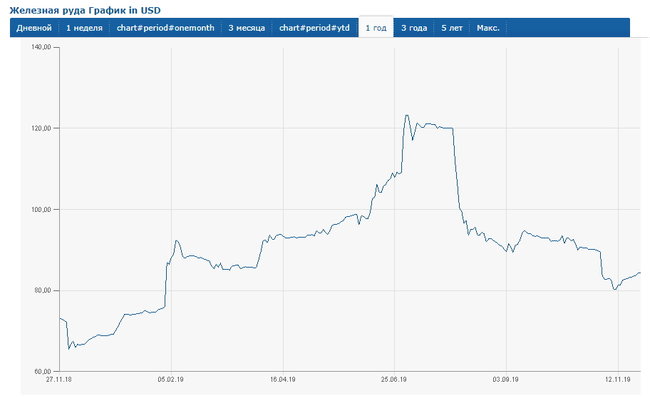The width and height of the screenshot is (650, 406).
Task: Click the 80,00 value on the y-axis
Action: (43, 291)
